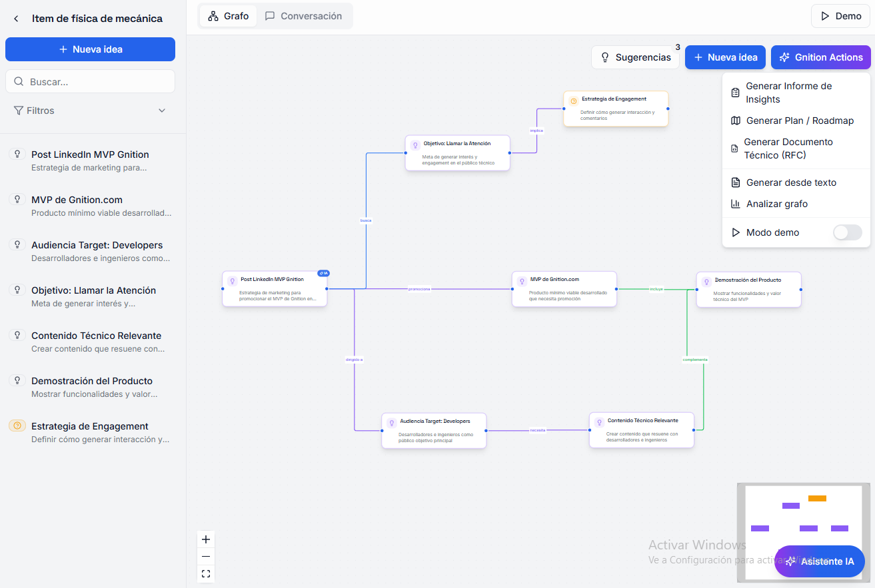The width and height of the screenshot is (875, 588).
Task: Collapse the Filtros section in the sidebar
Action: [161, 110]
